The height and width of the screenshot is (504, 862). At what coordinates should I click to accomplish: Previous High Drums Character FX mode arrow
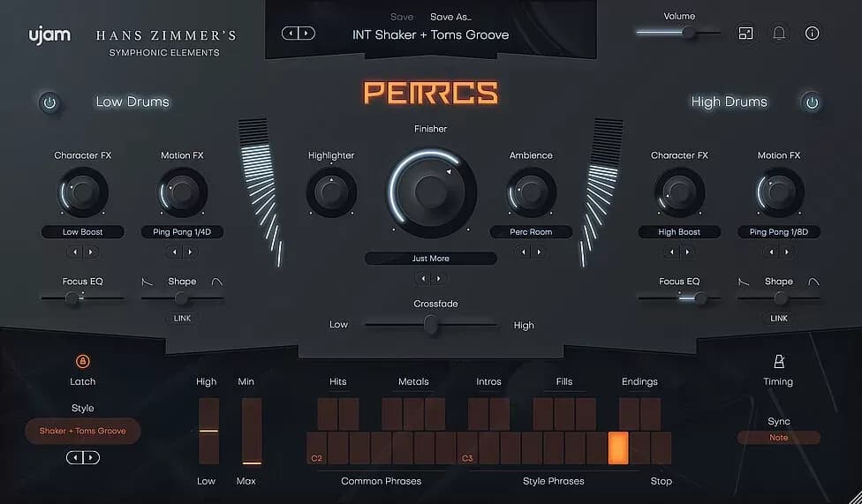point(672,252)
